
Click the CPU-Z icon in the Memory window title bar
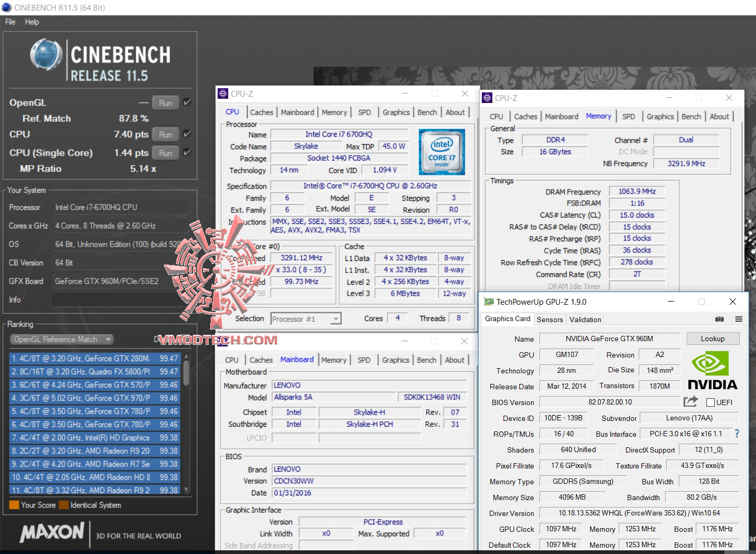pos(487,98)
